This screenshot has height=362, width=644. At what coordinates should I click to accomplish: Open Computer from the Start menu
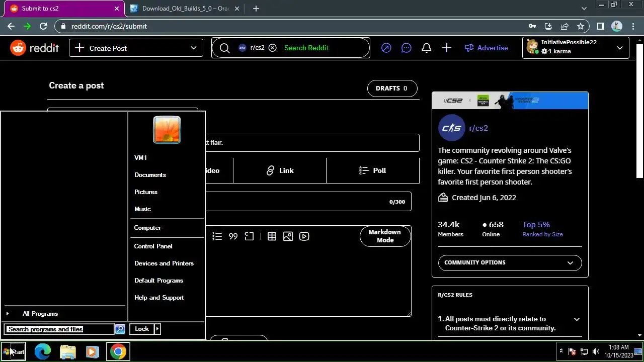click(x=147, y=227)
